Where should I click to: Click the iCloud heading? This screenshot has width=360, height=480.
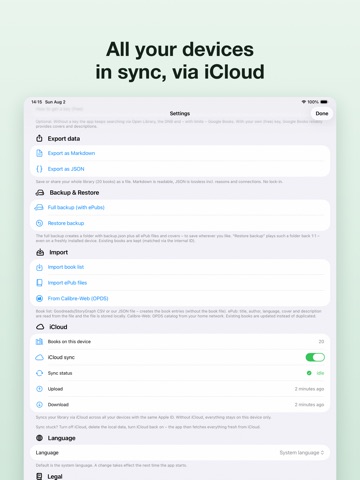tap(58, 327)
